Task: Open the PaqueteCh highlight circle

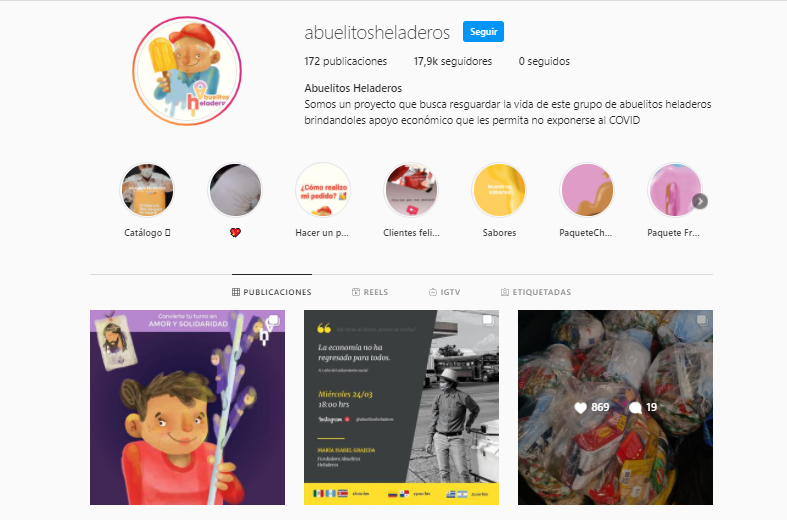Action: (587, 191)
